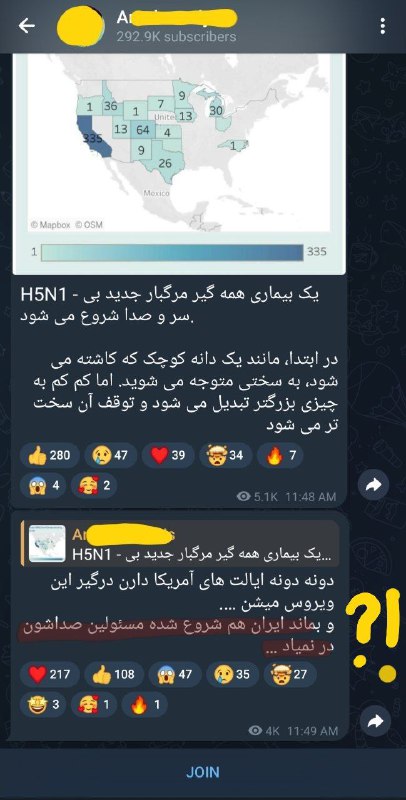Select the thumbs up reaction with 108
This screenshot has height=800, width=406.
pyautogui.click(x=113, y=674)
